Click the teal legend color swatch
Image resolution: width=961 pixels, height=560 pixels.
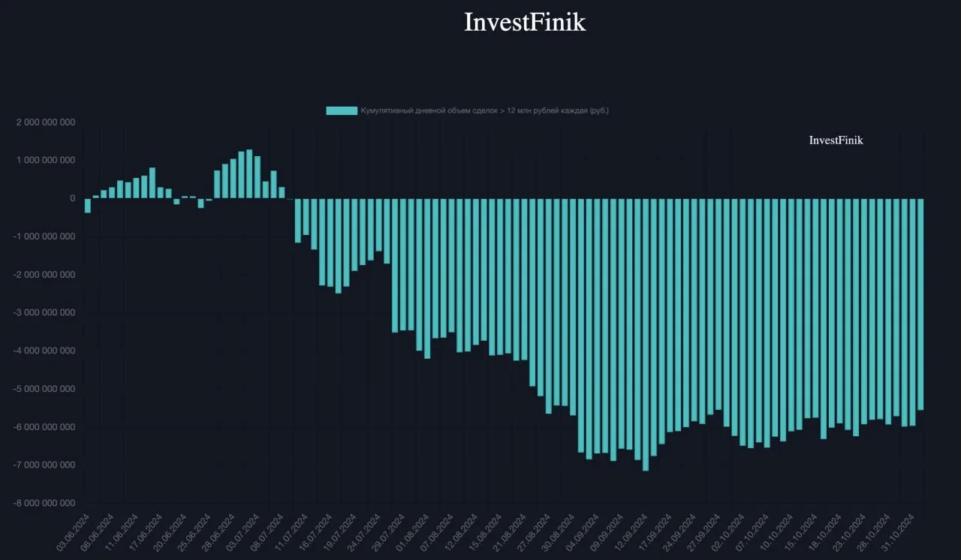tap(342, 110)
